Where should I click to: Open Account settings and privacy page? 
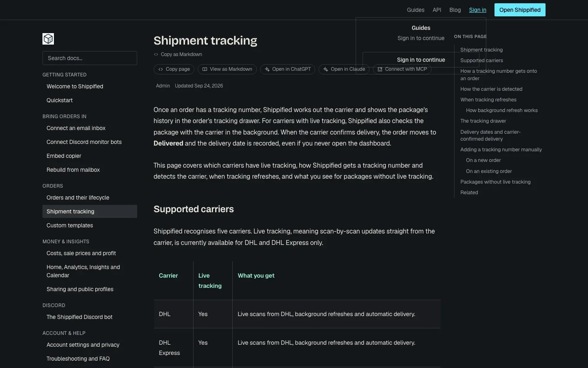pyautogui.click(x=90, y=345)
